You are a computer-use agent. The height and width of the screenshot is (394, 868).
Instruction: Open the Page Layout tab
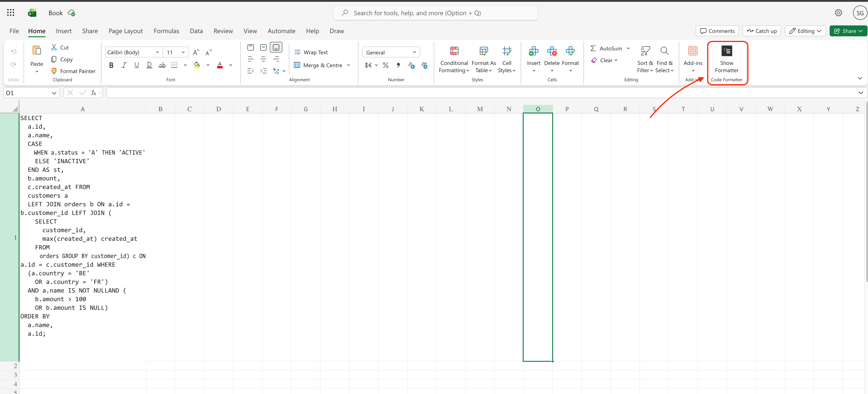point(125,31)
